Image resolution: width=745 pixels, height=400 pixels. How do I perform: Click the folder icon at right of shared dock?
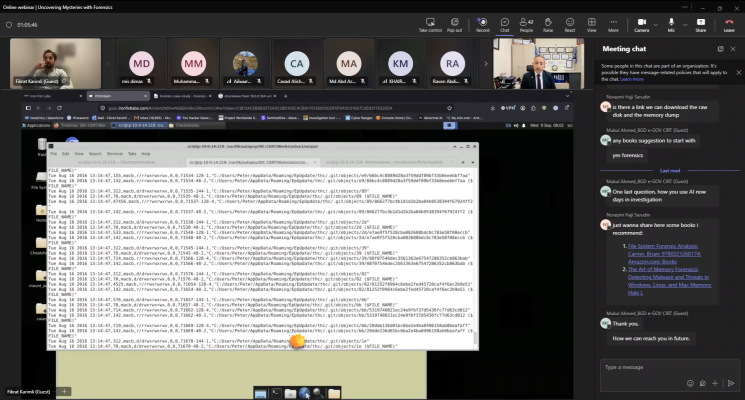pyautogui.click(x=334, y=393)
